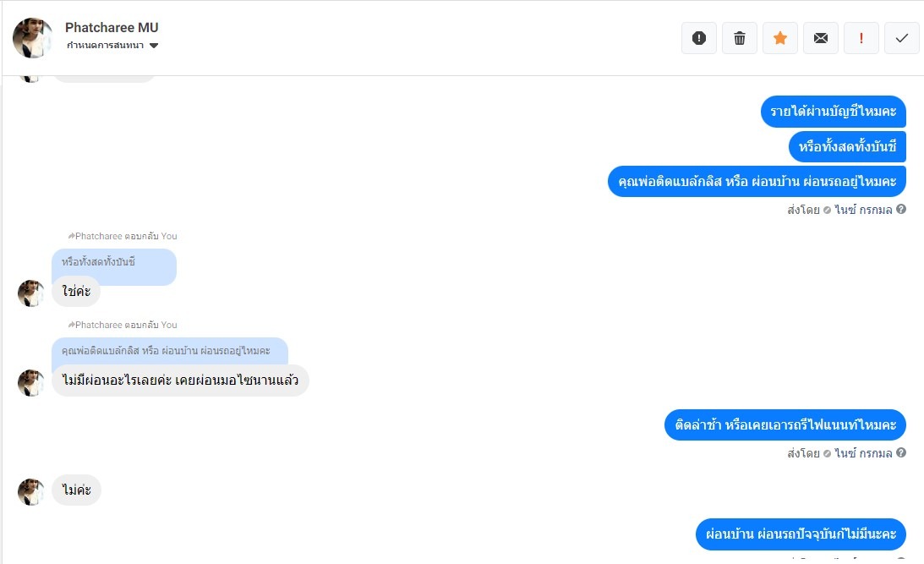Toggle the orange star follow-up flag
The image size is (924, 564).
[780, 38]
